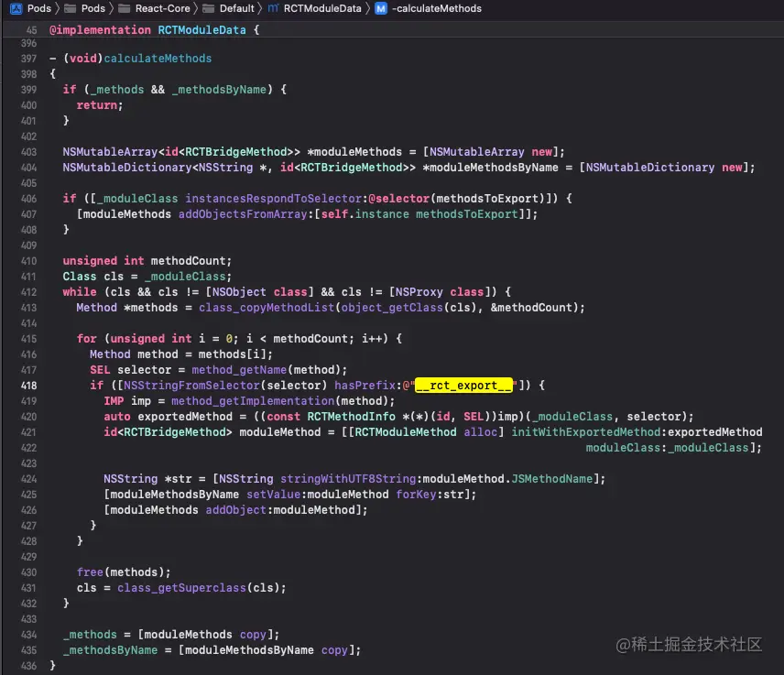Click the m file icon beside RCTModuleData

pos(273,8)
